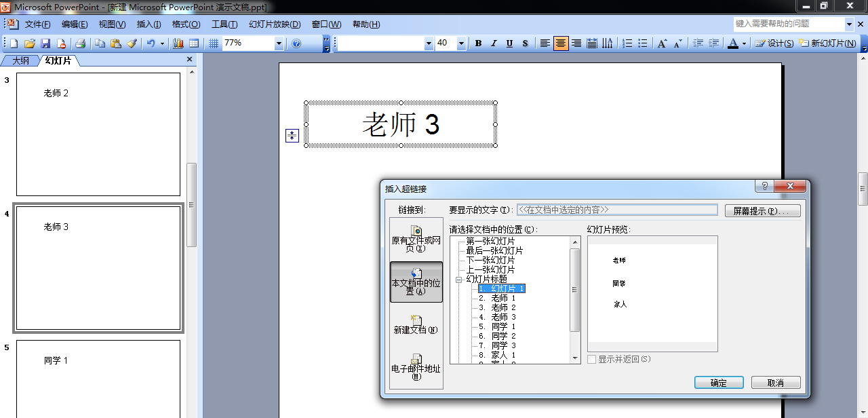This screenshot has height=418, width=868.
Task: Close the slides pane with X
Action: pos(190,59)
